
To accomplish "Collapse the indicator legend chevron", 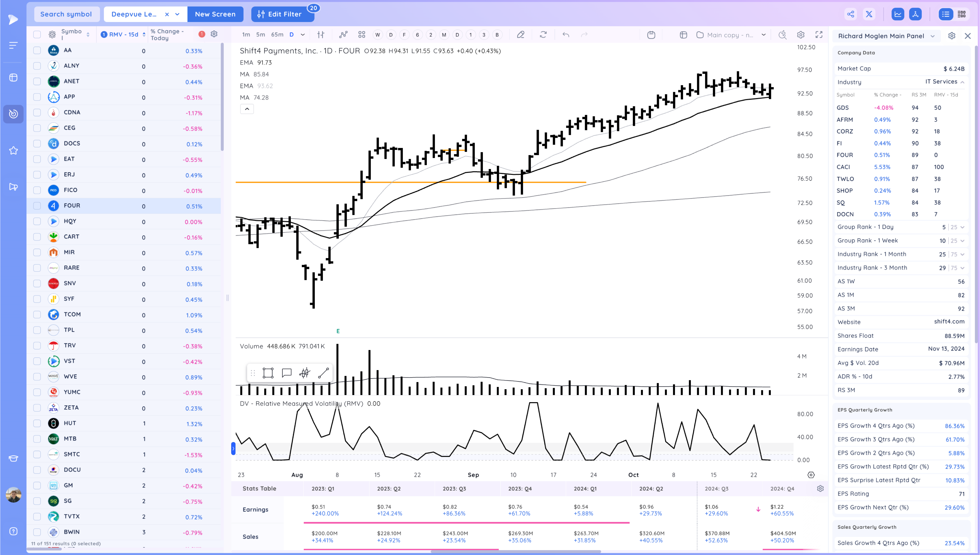I will pyautogui.click(x=247, y=109).
